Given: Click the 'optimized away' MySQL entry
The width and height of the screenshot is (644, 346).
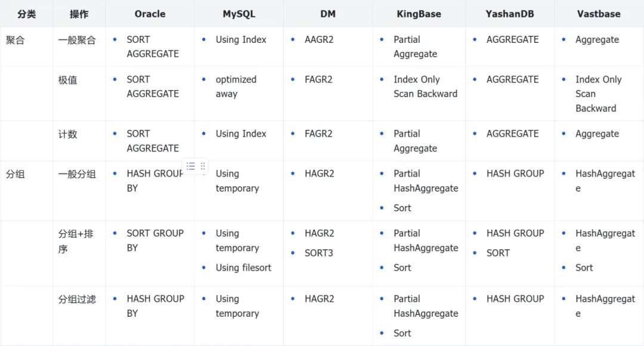Looking at the screenshot, I should (236, 86).
